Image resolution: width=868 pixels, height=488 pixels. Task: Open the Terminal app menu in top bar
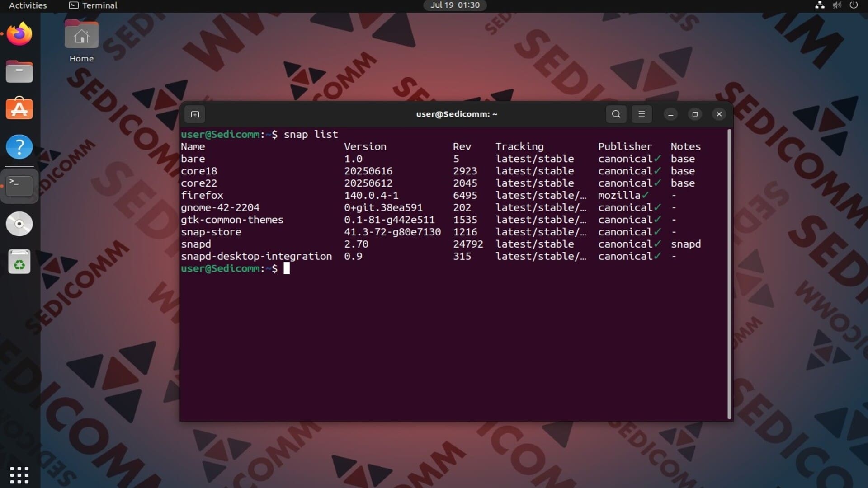[93, 5]
